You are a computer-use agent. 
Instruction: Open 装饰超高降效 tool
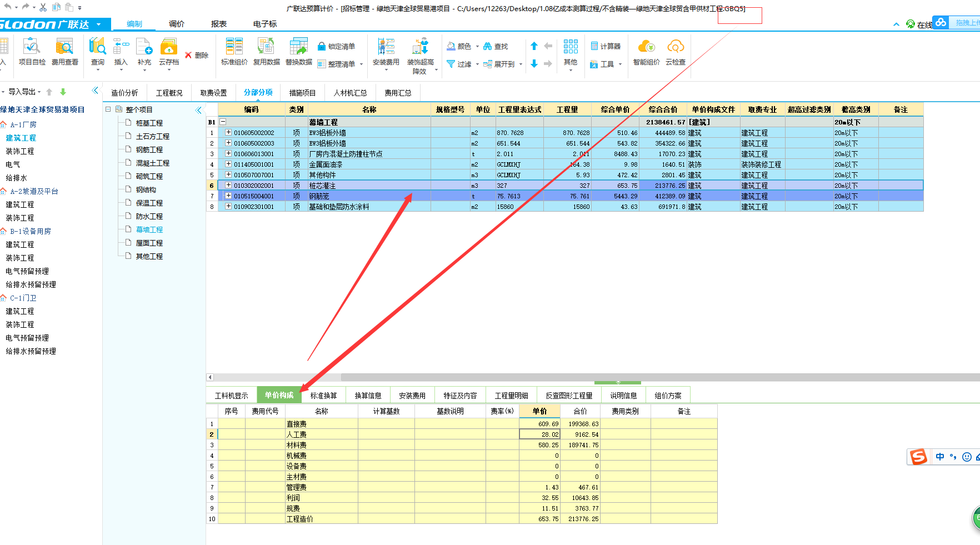click(x=421, y=56)
